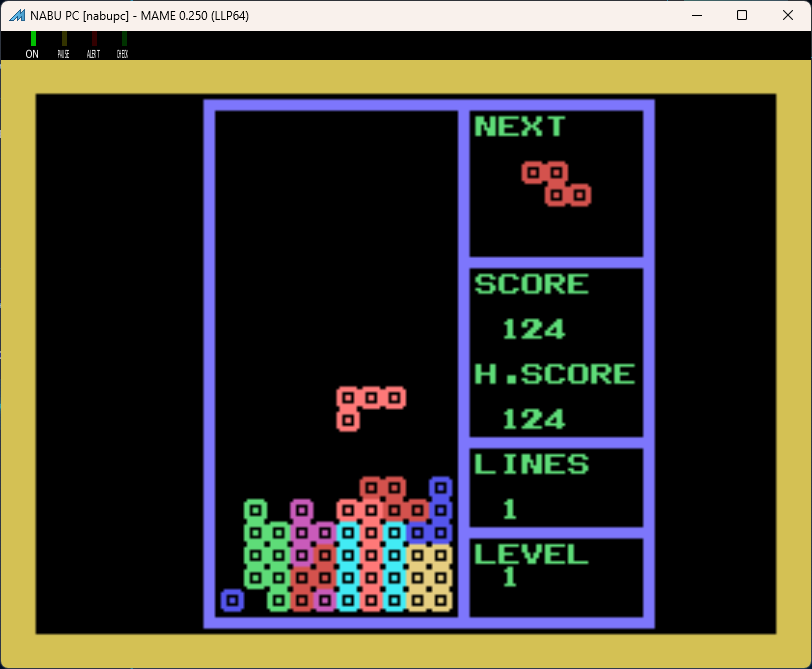Click the falling pink L-shaped tetromino
Screen dimensions: 812x669
coord(371,409)
